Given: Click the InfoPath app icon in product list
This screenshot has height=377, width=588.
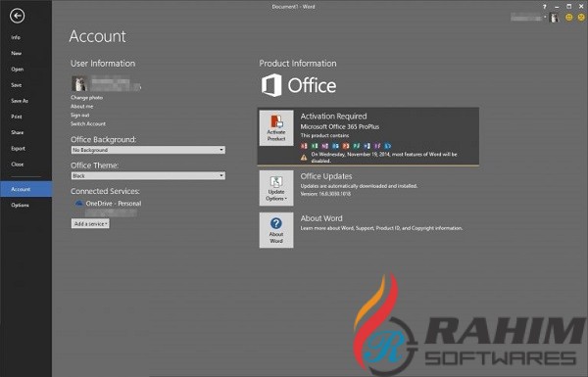Looking at the screenshot, I should 377,146.
